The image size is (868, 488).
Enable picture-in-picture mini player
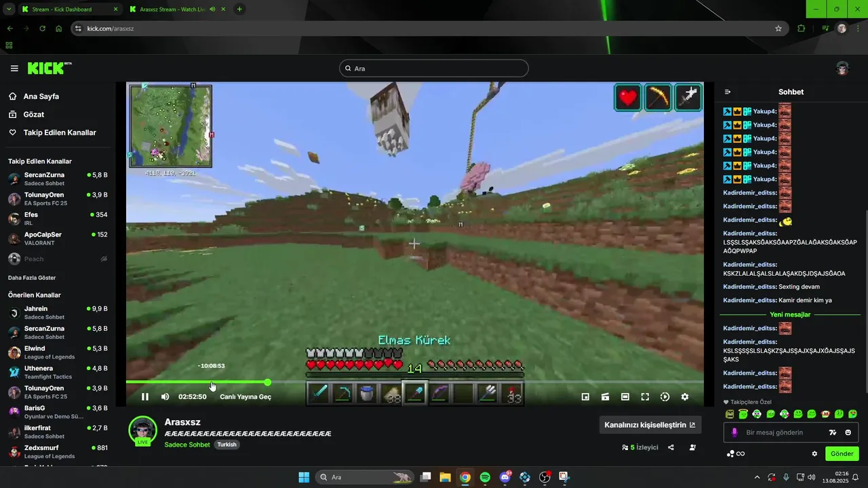pyautogui.click(x=585, y=396)
